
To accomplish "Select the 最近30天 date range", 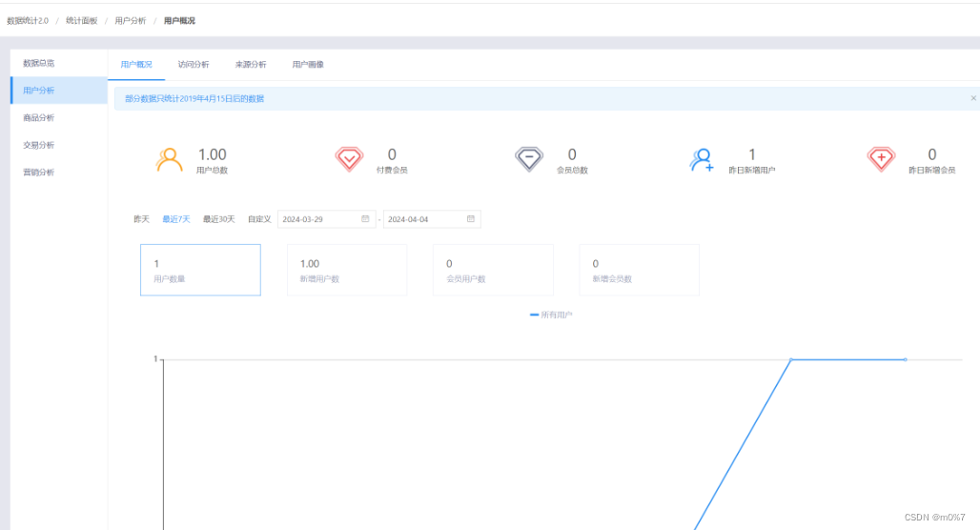I will pos(218,219).
